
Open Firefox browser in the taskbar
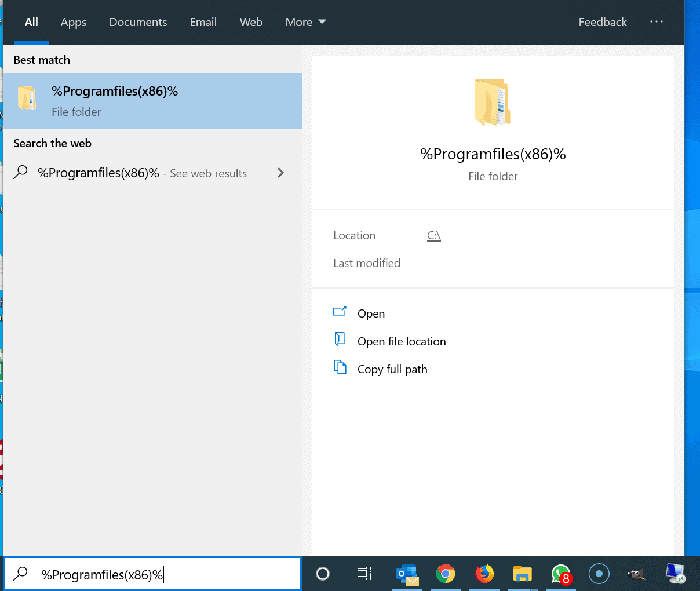[x=484, y=574]
